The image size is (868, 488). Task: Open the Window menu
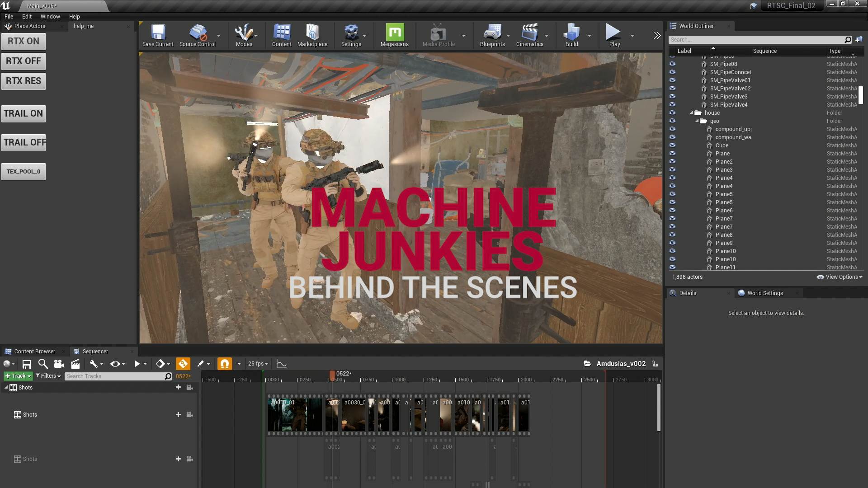(50, 16)
